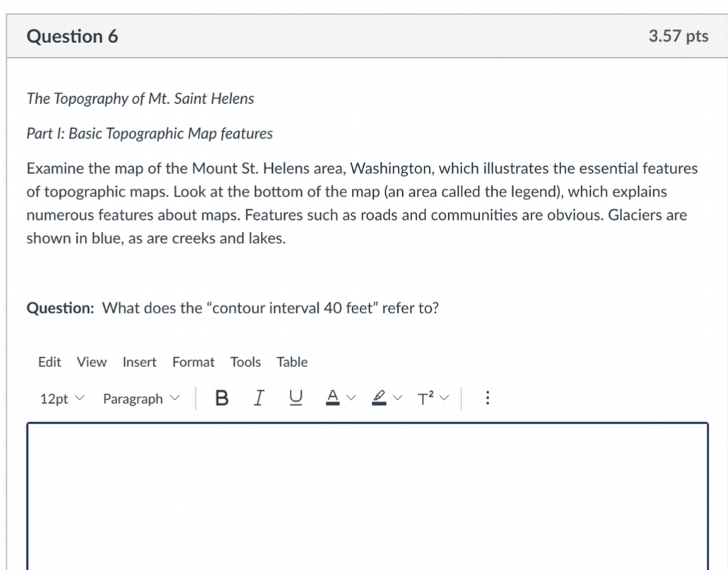Open the 12pt font size dropdown
The width and height of the screenshot is (728, 570).
click(x=60, y=398)
